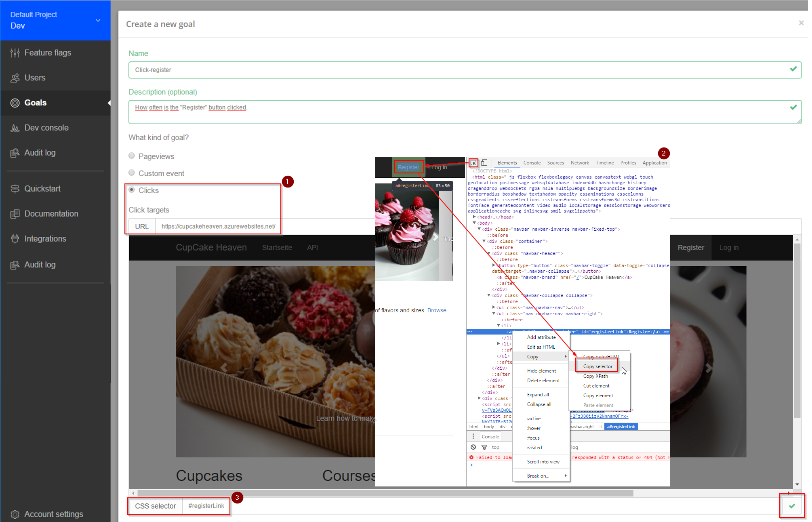
Task: Expand the Default Project Dev project switcher
Action: (55, 20)
